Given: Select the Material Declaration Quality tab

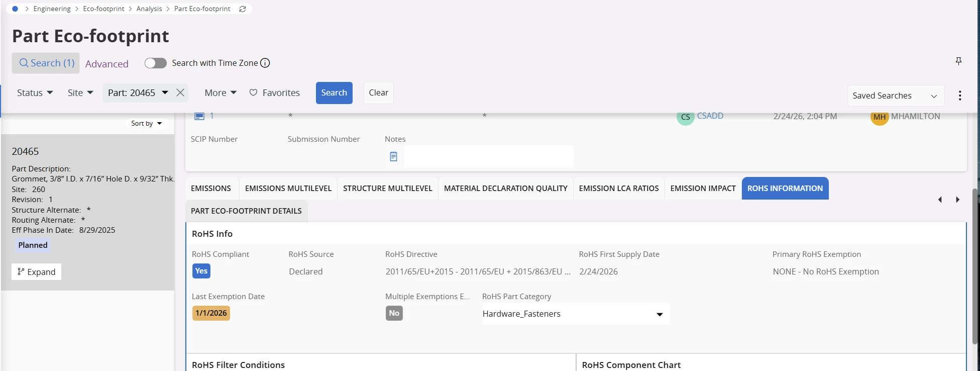Looking at the screenshot, I should (506, 189).
